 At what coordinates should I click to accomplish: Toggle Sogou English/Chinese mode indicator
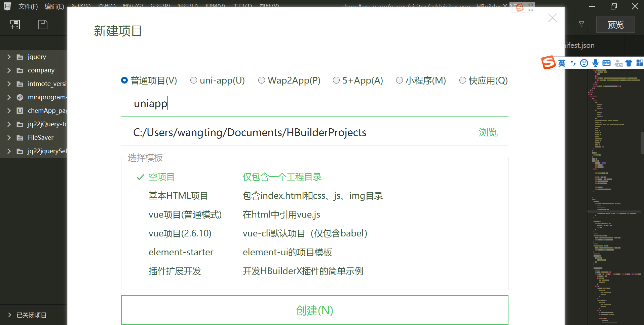(x=562, y=63)
